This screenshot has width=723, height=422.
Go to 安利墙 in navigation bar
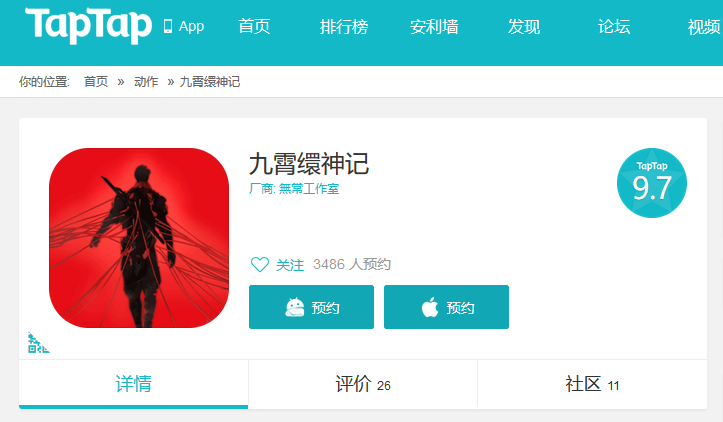click(x=434, y=26)
